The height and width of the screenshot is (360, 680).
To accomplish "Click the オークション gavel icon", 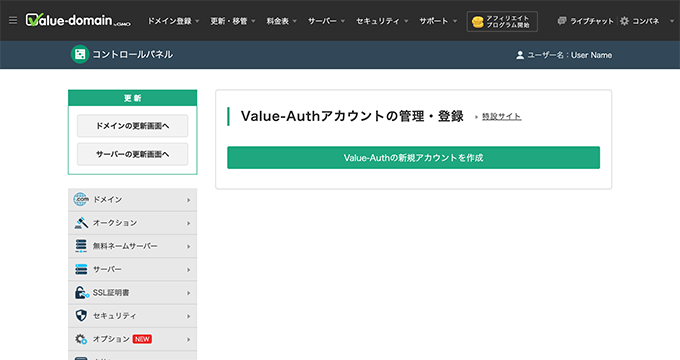I will pos(81,223).
